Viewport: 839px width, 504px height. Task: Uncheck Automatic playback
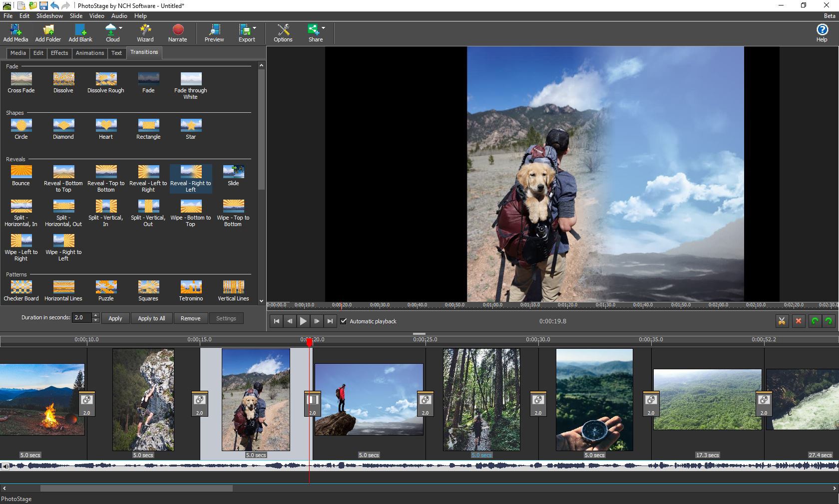click(344, 321)
